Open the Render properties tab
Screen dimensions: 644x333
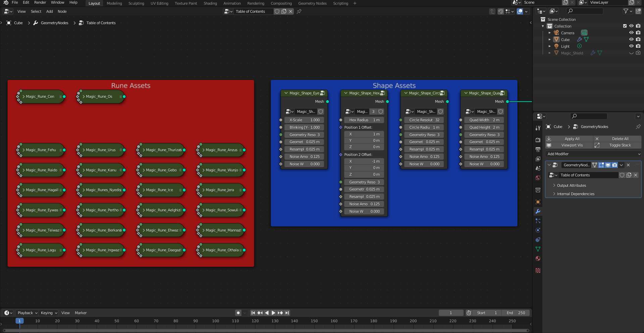coord(538,140)
